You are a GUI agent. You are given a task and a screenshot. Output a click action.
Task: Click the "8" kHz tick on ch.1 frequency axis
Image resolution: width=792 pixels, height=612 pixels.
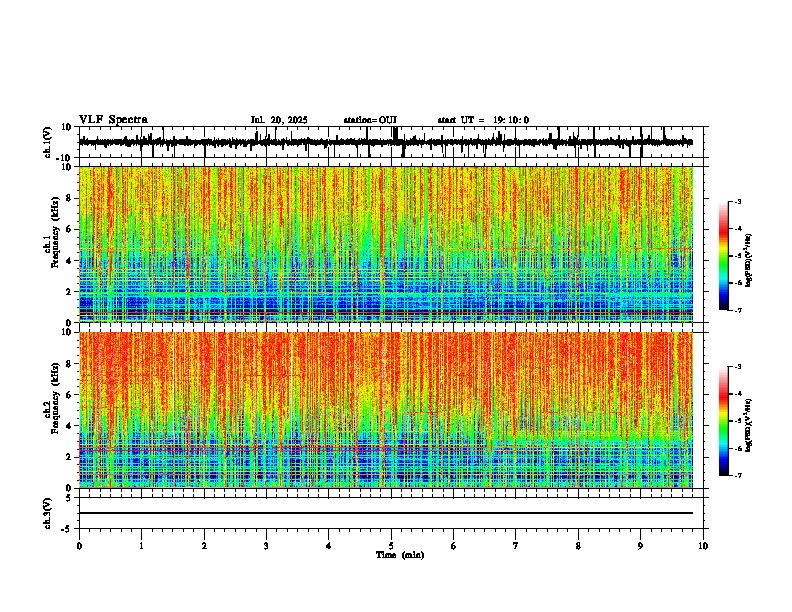click(x=69, y=198)
